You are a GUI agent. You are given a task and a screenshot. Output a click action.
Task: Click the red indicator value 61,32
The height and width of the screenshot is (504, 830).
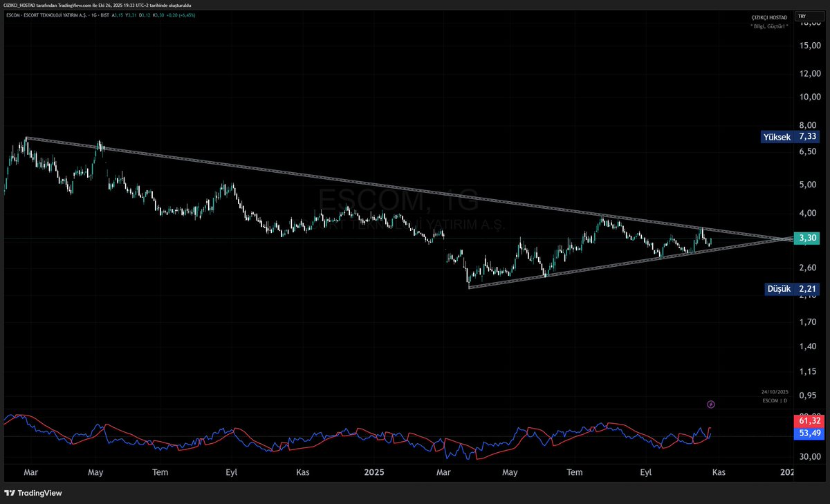coord(809,421)
